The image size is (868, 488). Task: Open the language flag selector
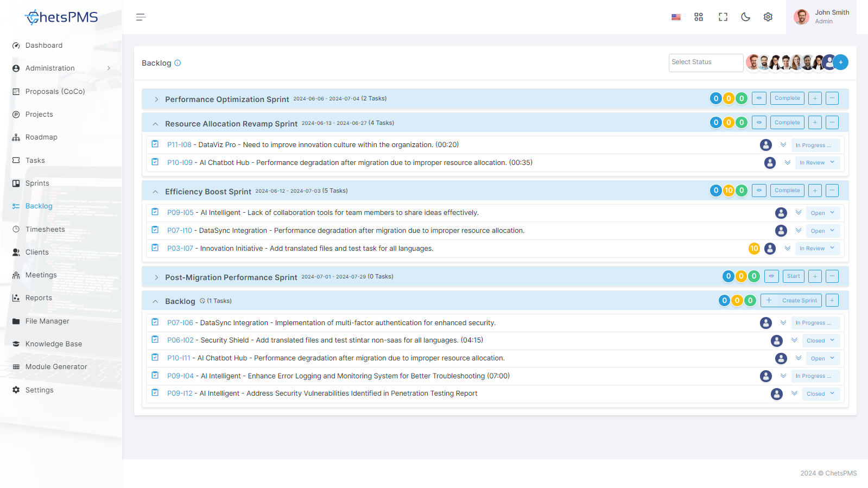tap(676, 17)
